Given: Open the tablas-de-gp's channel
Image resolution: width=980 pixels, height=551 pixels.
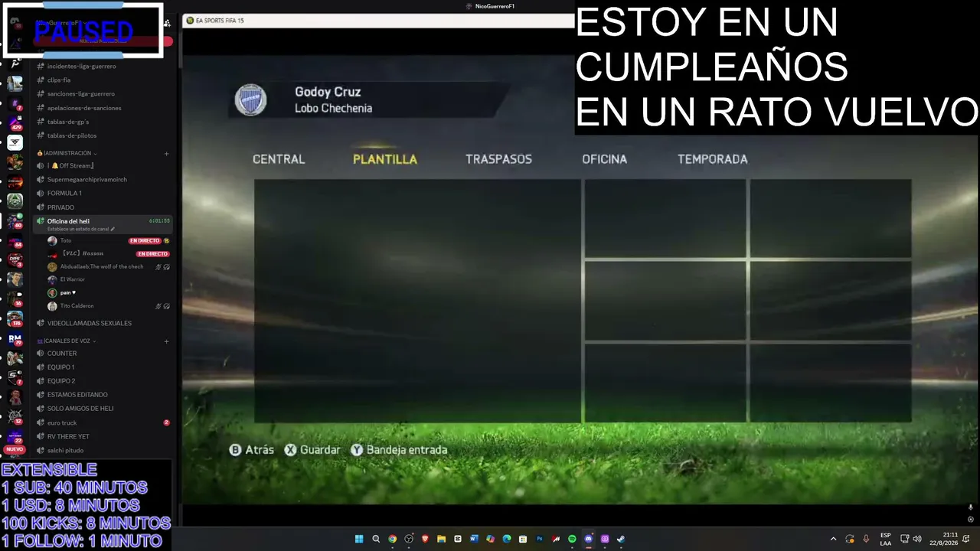Looking at the screenshot, I should [x=68, y=122].
